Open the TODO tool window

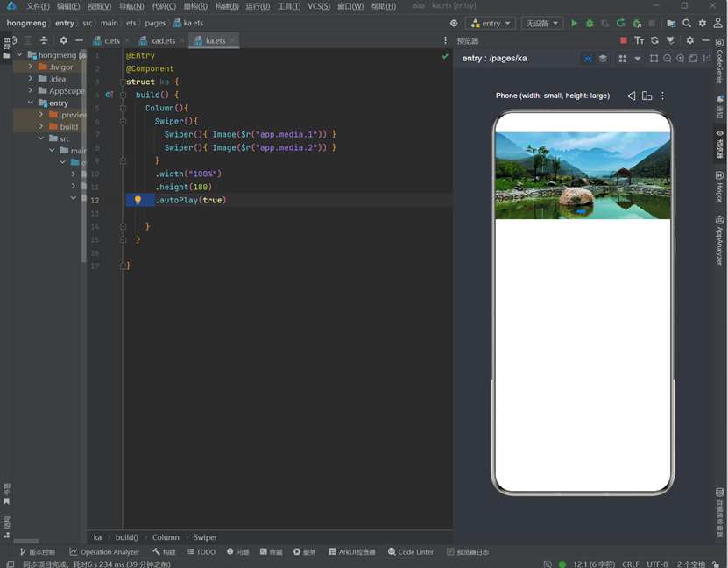pos(201,551)
